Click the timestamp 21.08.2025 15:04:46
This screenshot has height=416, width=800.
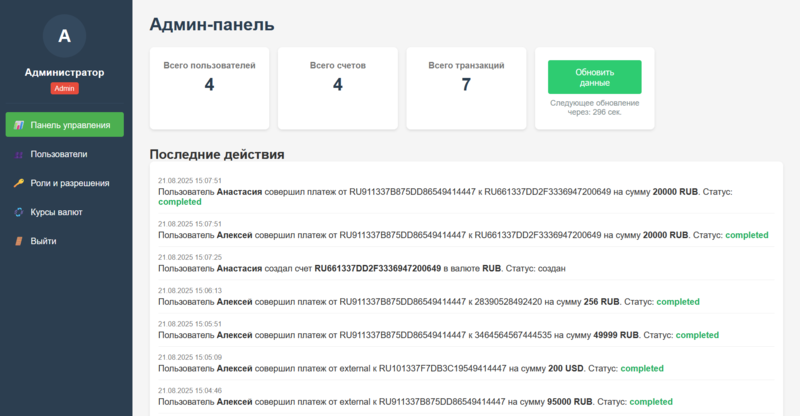190,390
